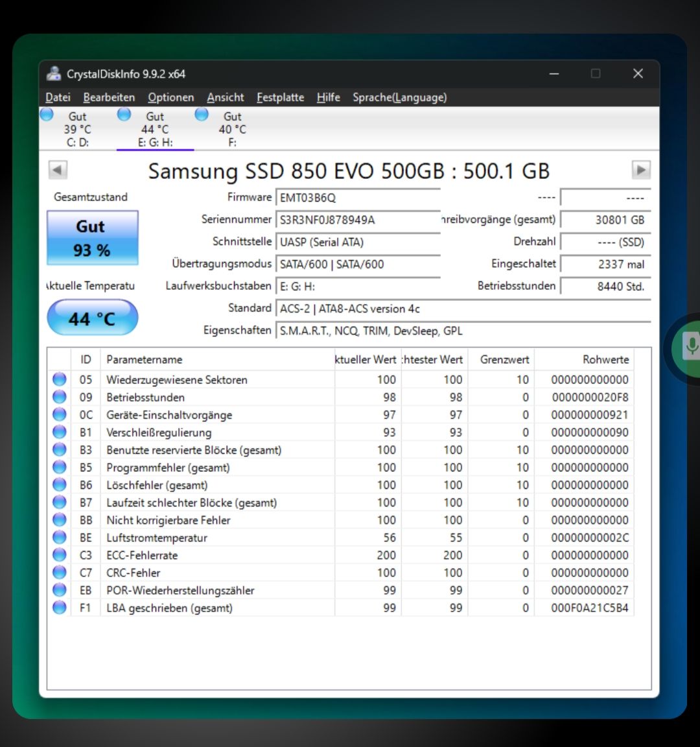Click the serial number field S3R3NF0J878949A

pyautogui.click(x=358, y=220)
